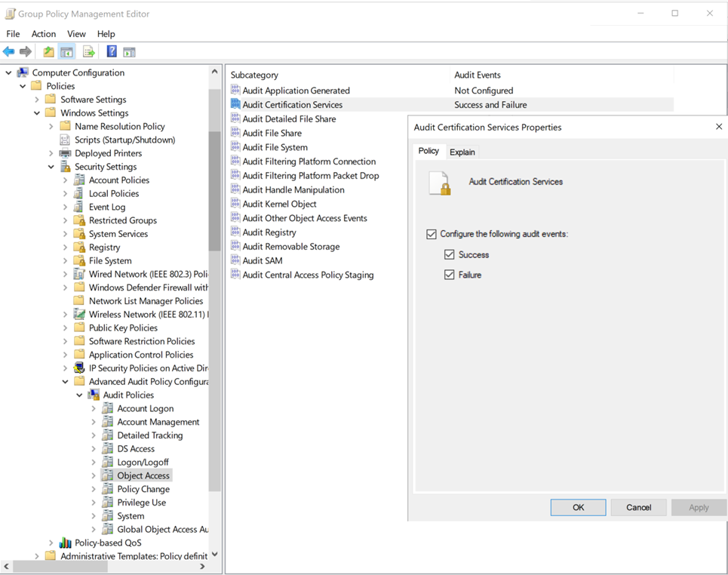This screenshot has width=728, height=575.
Task: Click the Back arrow toolbar icon
Action: pos(9,52)
